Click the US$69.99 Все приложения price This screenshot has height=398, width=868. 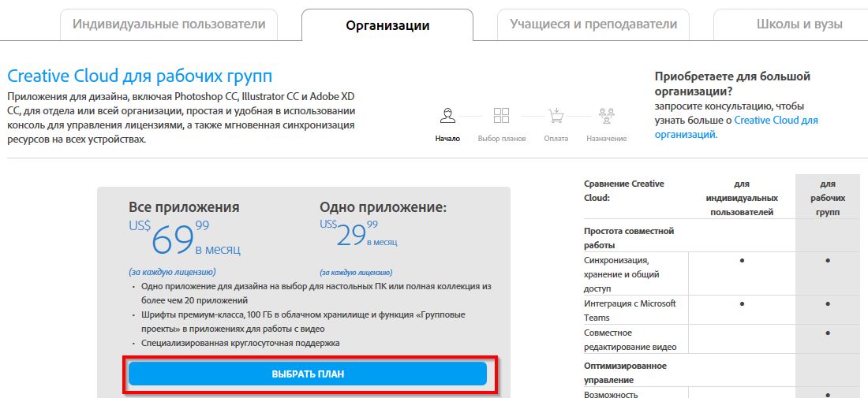pos(185,237)
